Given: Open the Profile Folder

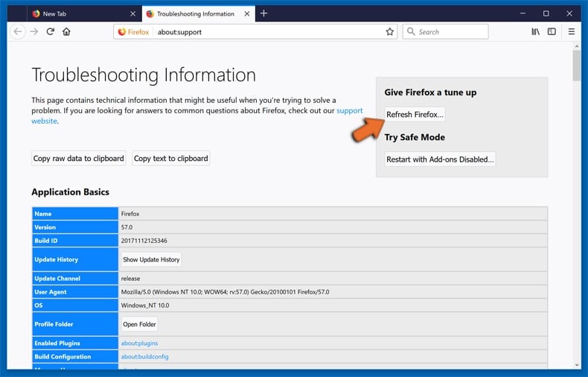Looking at the screenshot, I should pos(139,324).
